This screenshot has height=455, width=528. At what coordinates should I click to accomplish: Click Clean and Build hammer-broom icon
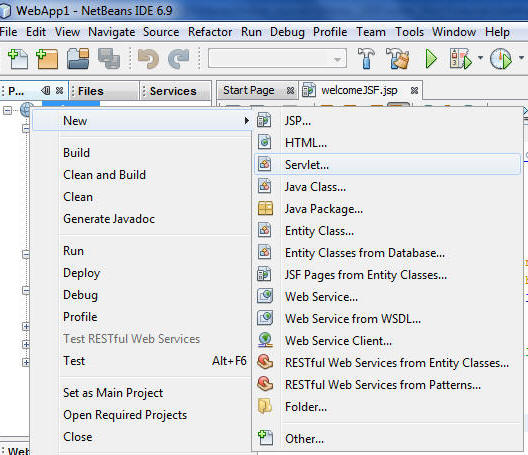click(397, 58)
